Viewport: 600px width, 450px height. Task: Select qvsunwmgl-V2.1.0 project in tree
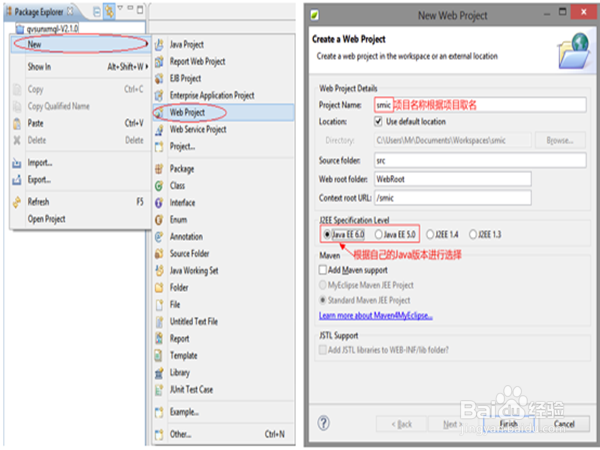pyautogui.click(x=47, y=29)
